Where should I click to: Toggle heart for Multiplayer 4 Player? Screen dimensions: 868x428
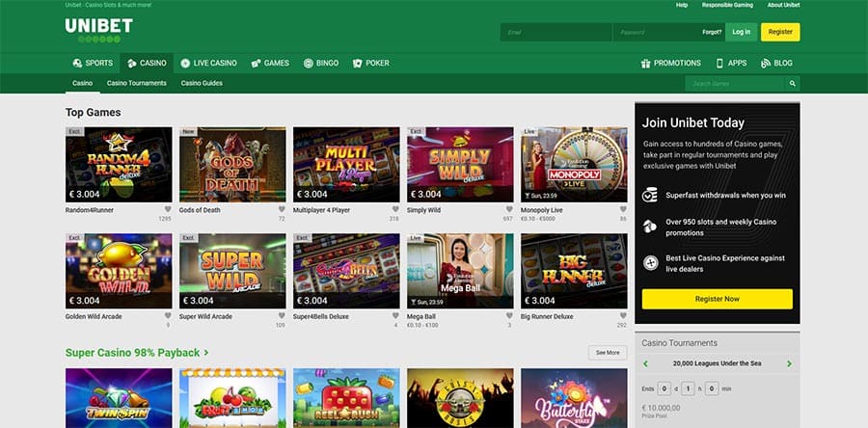tap(395, 209)
